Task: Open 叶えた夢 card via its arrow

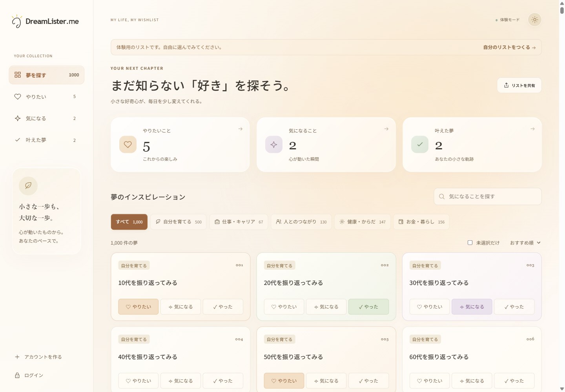Action: coord(532,129)
